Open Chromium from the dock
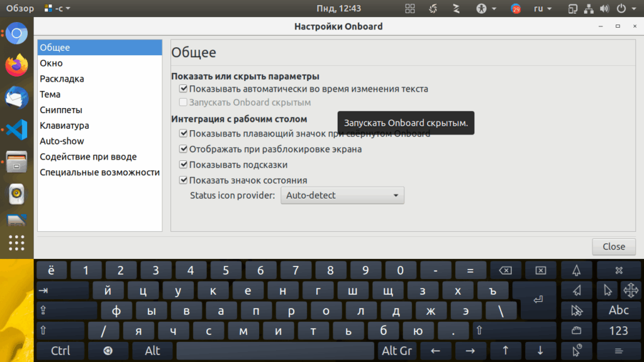The height and width of the screenshot is (362, 644). 16,33
